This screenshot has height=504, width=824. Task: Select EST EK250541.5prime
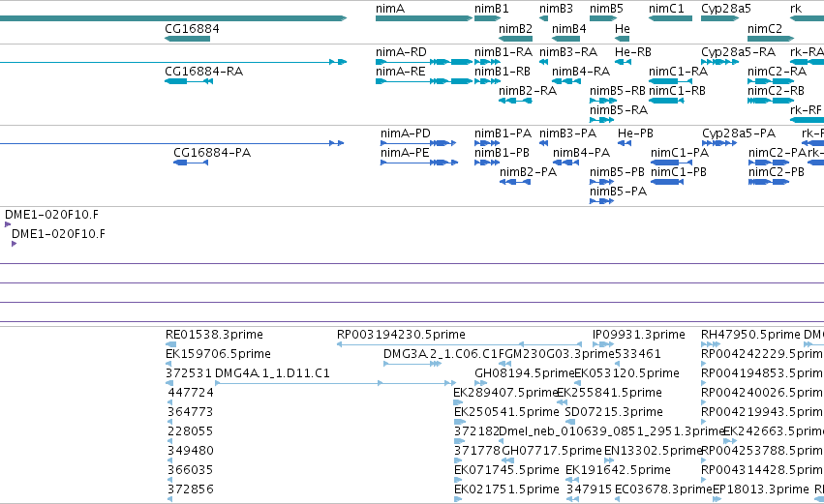506,412
